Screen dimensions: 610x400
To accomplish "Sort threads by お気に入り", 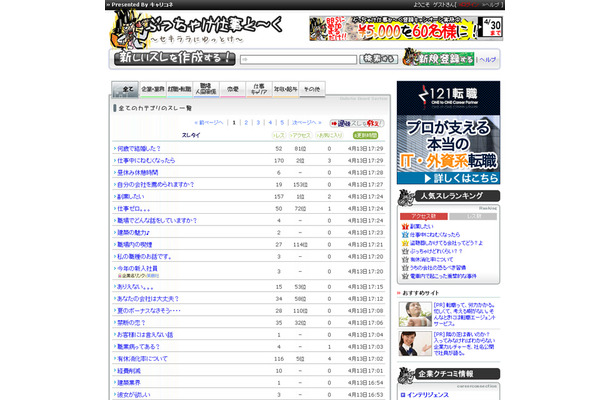I will 329,135.
